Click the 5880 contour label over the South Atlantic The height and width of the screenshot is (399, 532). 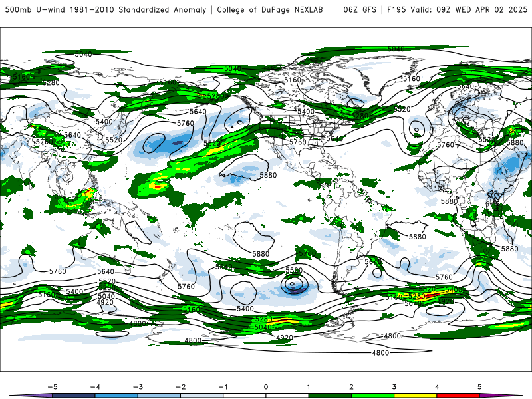coord(418,237)
